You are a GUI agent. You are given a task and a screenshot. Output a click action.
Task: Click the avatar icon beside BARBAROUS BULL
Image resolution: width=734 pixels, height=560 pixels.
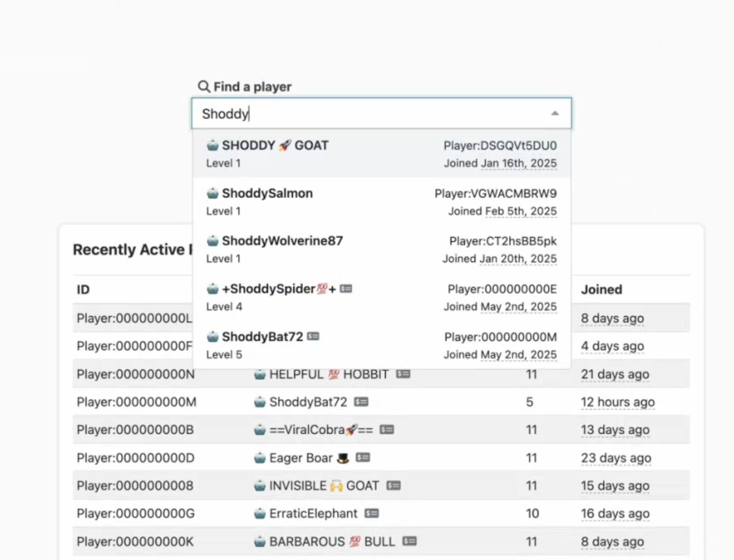[260, 541]
